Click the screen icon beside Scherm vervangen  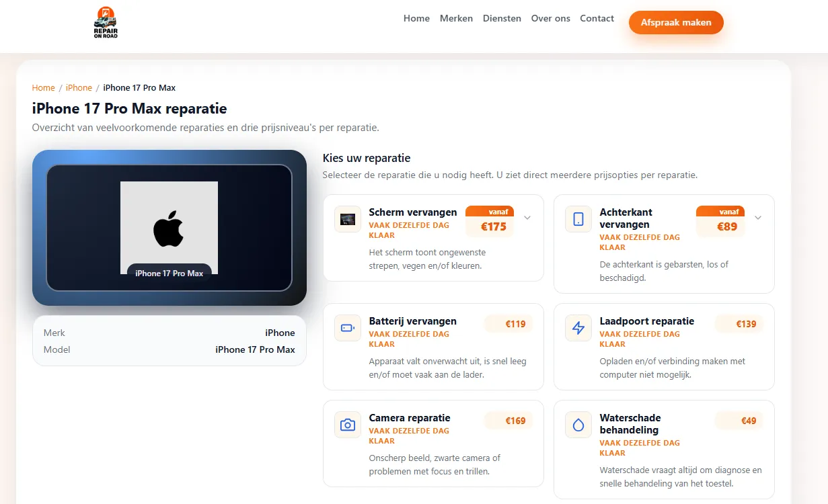[348, 219]
